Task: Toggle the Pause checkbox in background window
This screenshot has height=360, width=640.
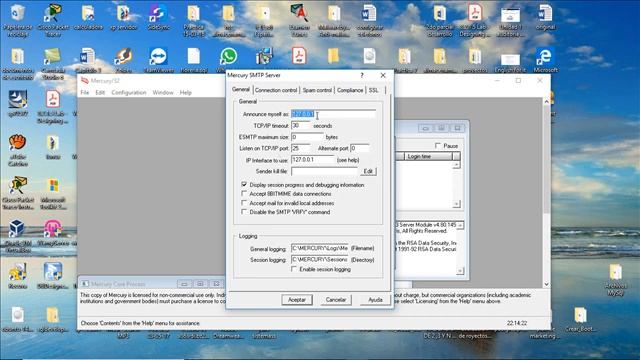Action: coord(438,146)
